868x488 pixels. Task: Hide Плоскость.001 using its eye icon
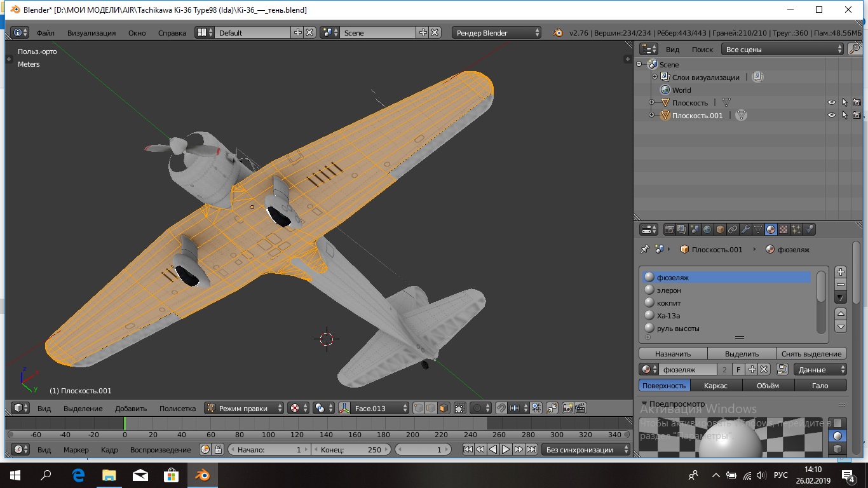(831, 115)
